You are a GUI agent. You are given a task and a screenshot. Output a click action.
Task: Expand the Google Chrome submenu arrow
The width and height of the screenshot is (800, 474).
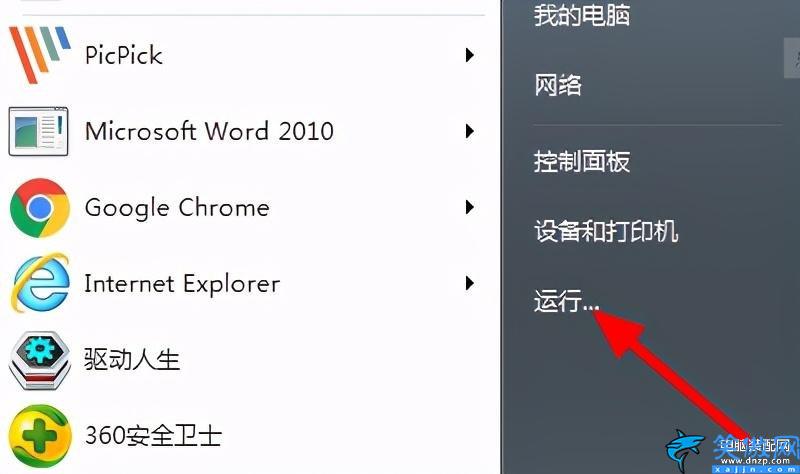[469, 207]
